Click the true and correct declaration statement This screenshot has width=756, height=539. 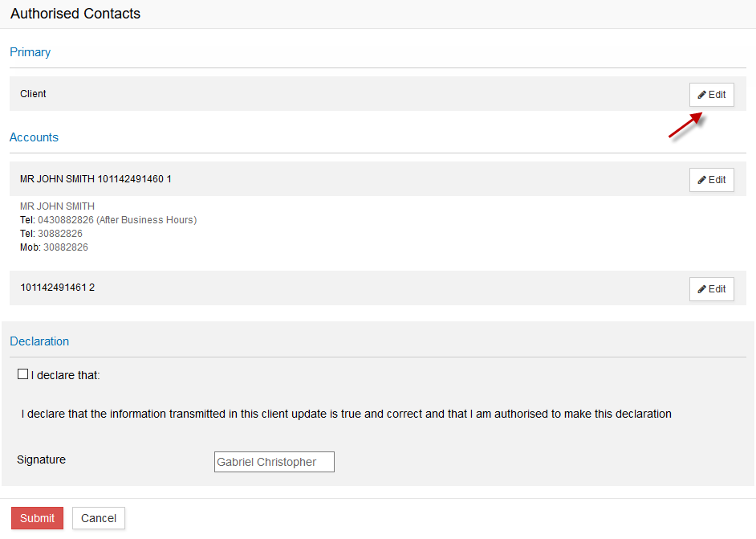[346, 414]
